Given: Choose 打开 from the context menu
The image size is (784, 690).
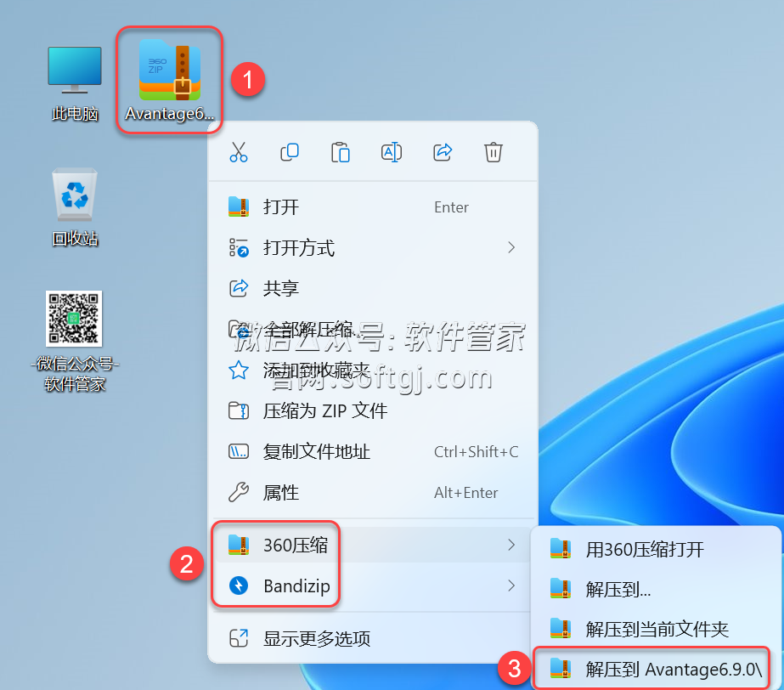Looking at the screenshot, I should pyautogui.click(x=373, y=207).
